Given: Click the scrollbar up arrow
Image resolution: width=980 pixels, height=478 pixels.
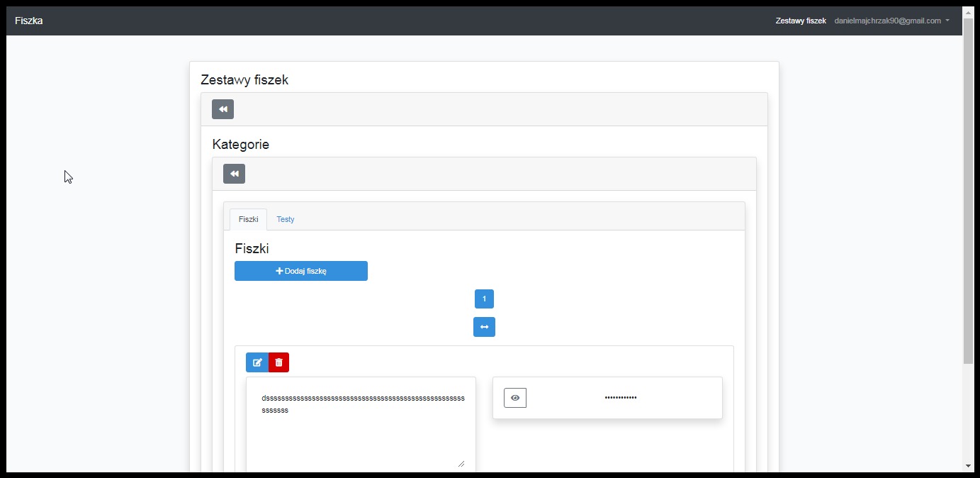Looking at the screenshot, I should click(968, 13).
